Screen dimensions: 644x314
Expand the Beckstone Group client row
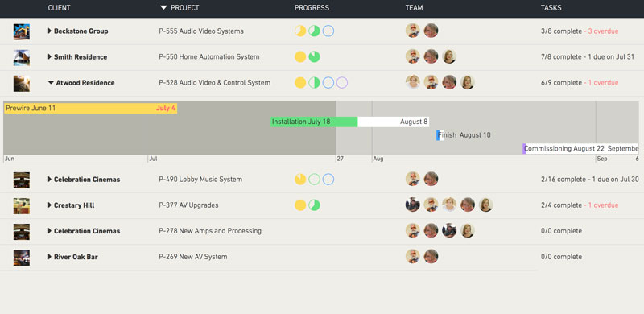(50, 31)
